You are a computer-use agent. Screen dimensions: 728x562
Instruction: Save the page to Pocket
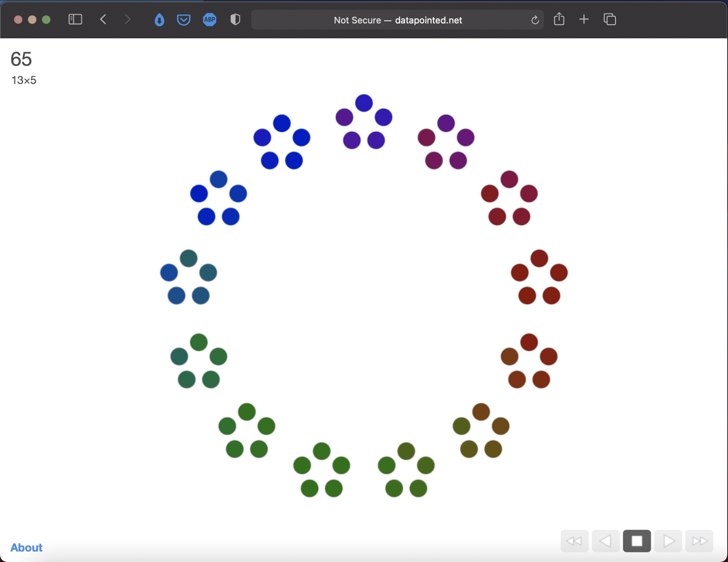[x=183, y=20]
